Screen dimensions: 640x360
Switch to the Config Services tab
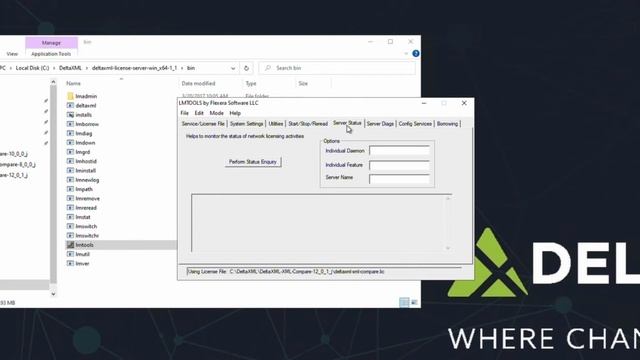coord(415,124)
